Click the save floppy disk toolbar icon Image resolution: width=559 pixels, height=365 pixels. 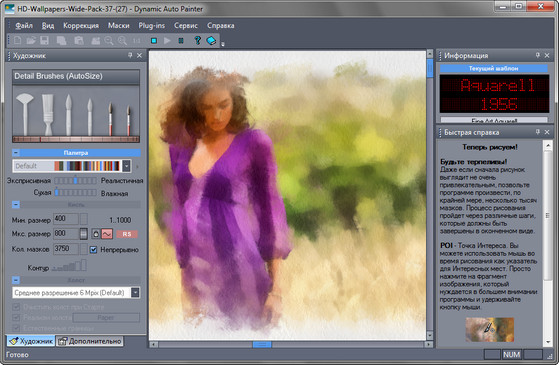44,41
